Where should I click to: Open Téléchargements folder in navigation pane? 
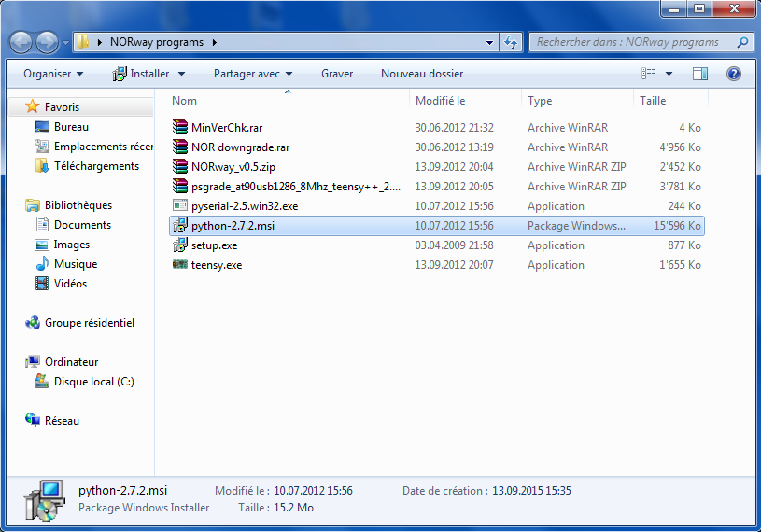(x=96, y=166)
